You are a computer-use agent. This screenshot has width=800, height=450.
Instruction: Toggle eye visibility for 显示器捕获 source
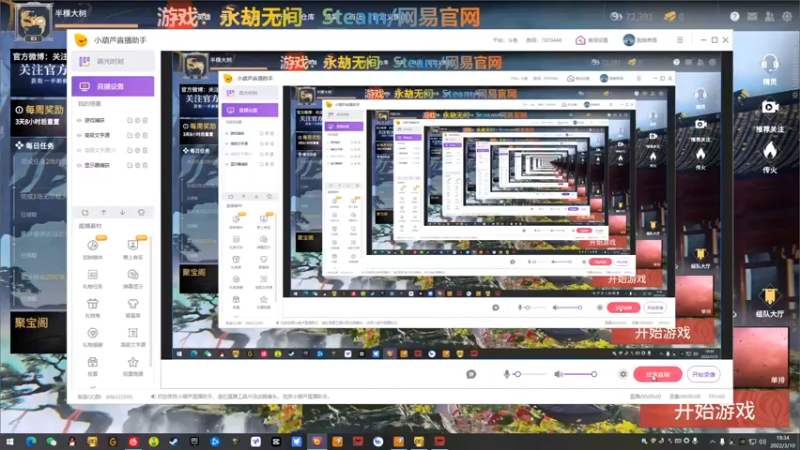click(79, 165)
